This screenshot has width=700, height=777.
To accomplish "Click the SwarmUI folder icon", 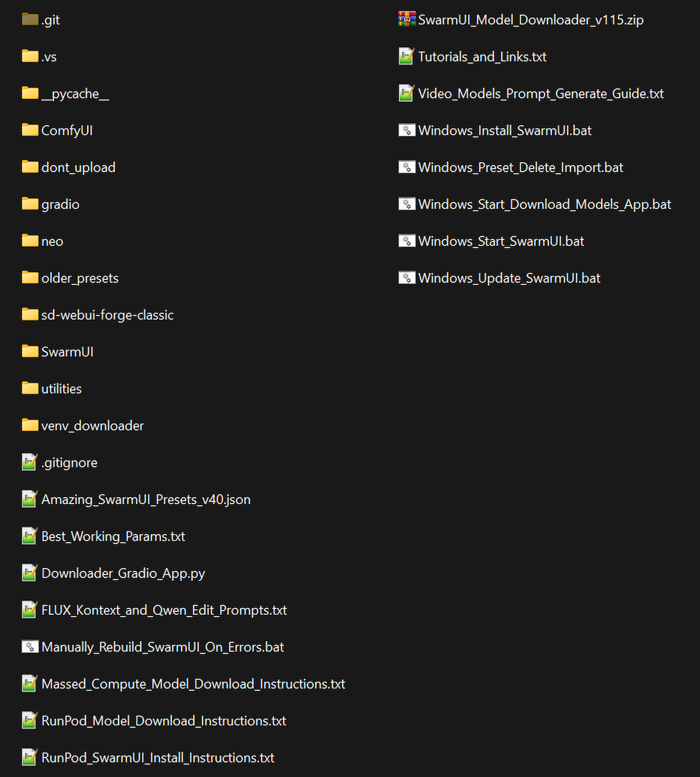I will (30, 351).
